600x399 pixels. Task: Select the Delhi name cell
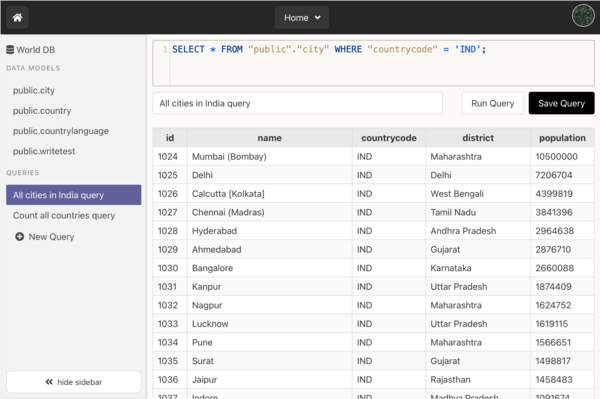click(x=269, y=175)
